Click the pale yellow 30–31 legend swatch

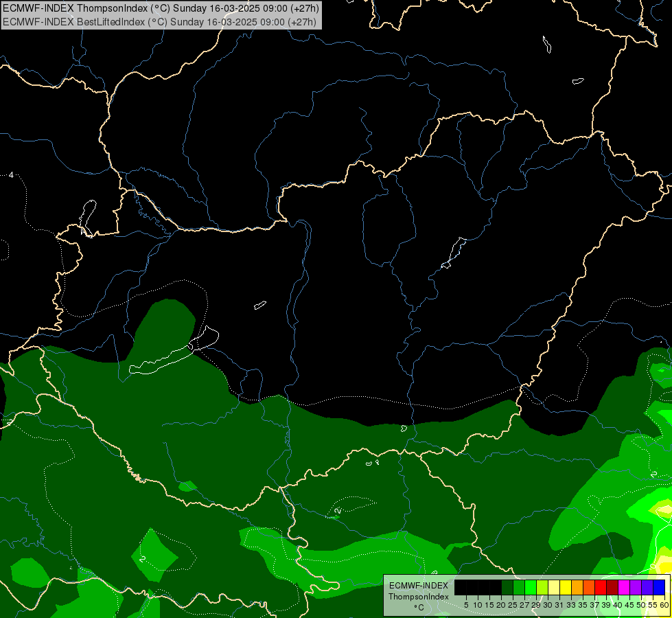point(554,587)
